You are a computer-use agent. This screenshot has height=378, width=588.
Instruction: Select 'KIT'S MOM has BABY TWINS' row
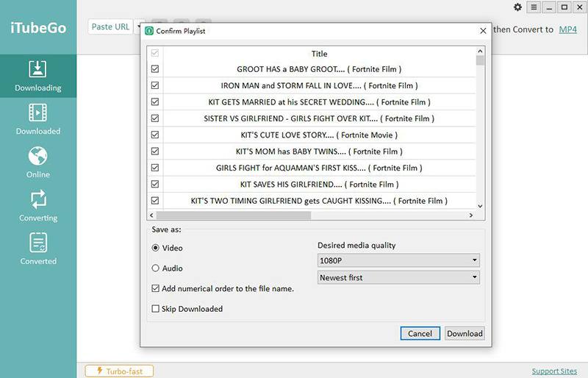[x=319, y=151]
